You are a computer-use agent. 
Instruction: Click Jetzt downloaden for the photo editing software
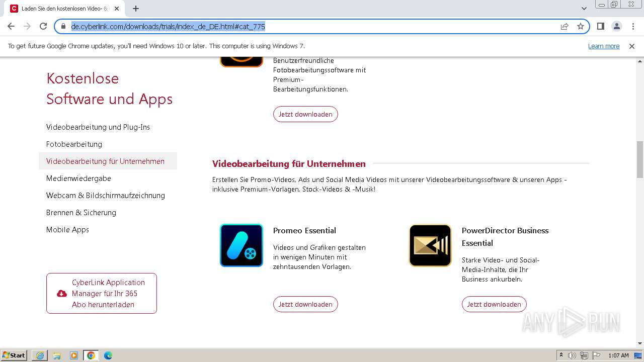click(305, 114)
